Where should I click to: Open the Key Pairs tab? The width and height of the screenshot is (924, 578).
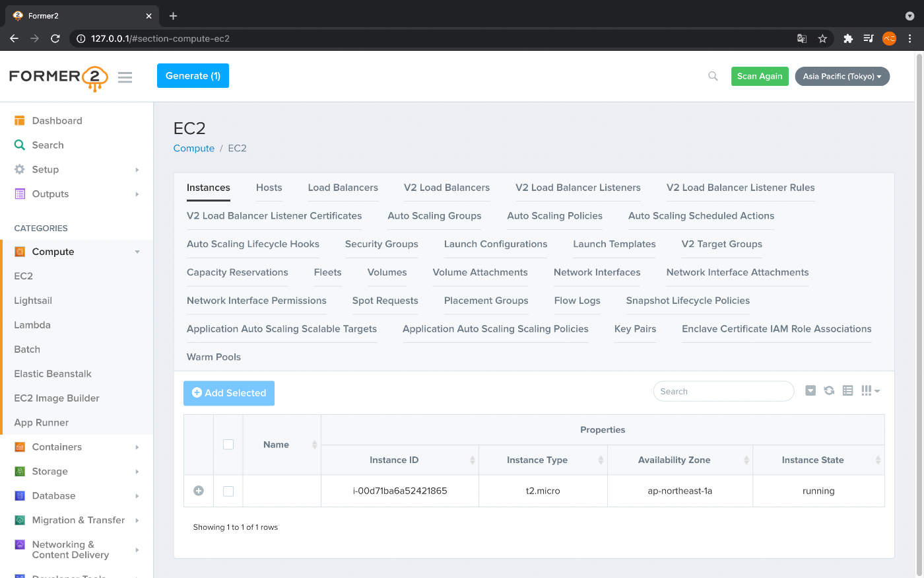(x=635, y=328)
